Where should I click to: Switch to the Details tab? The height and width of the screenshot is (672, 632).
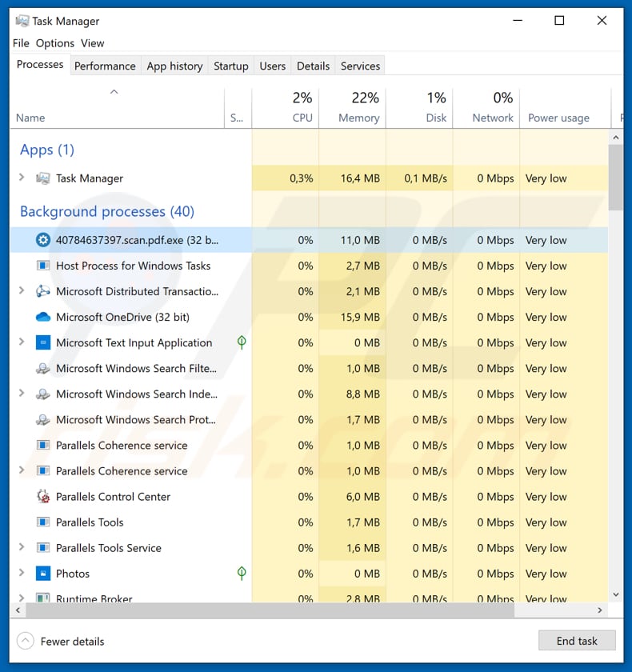point(314,66)
